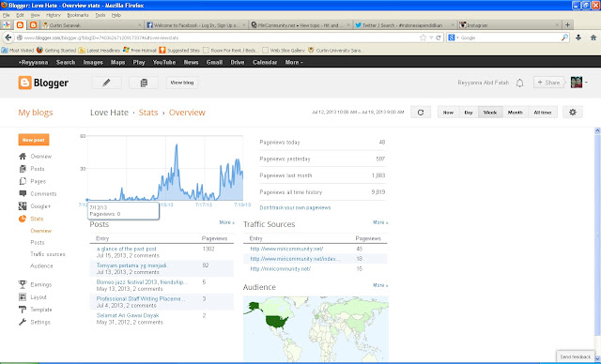Click the pencil create-post icon button

coord(106,83)
